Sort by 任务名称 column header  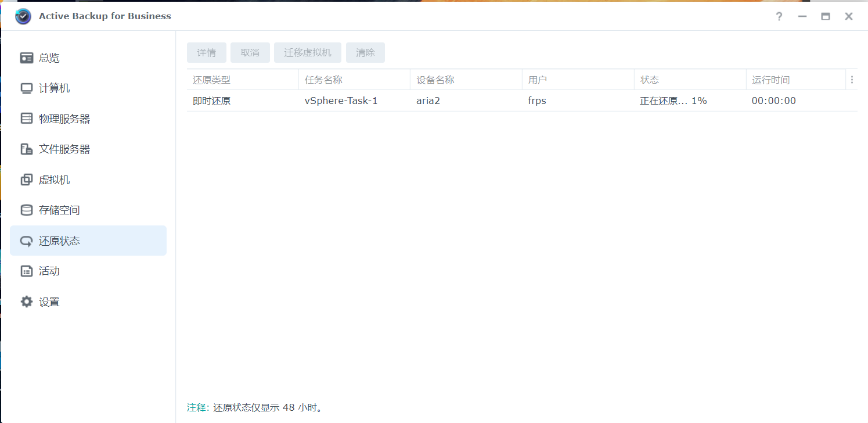click(x=354, y=80)
